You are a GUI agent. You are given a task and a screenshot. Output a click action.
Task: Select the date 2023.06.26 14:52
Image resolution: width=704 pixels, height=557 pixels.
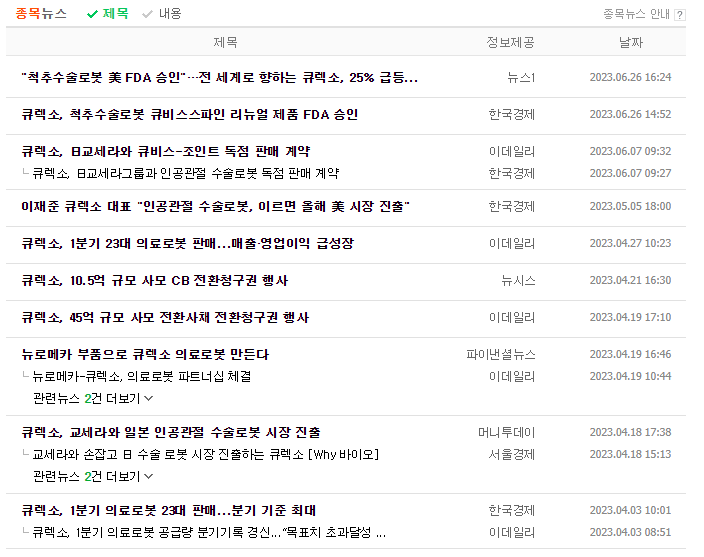pos(630,114)
